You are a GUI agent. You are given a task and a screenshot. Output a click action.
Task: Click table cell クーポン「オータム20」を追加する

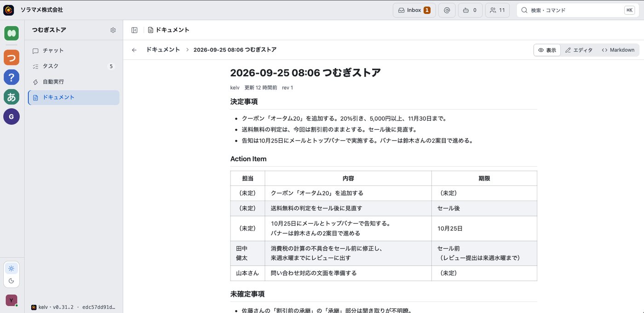[348, 193]
